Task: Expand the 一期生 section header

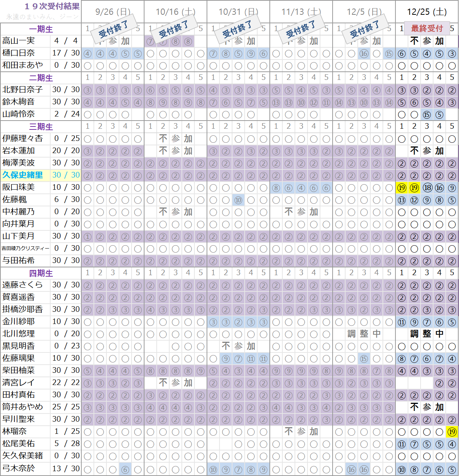Action: point(41,29)
